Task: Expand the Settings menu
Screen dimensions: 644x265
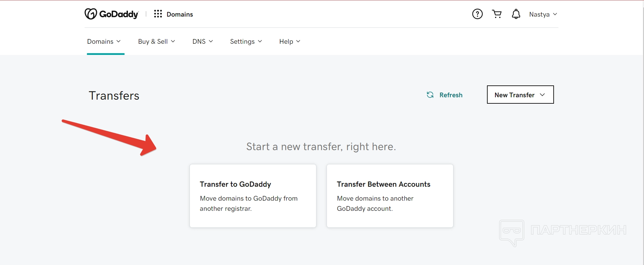Action: [246, 41]
